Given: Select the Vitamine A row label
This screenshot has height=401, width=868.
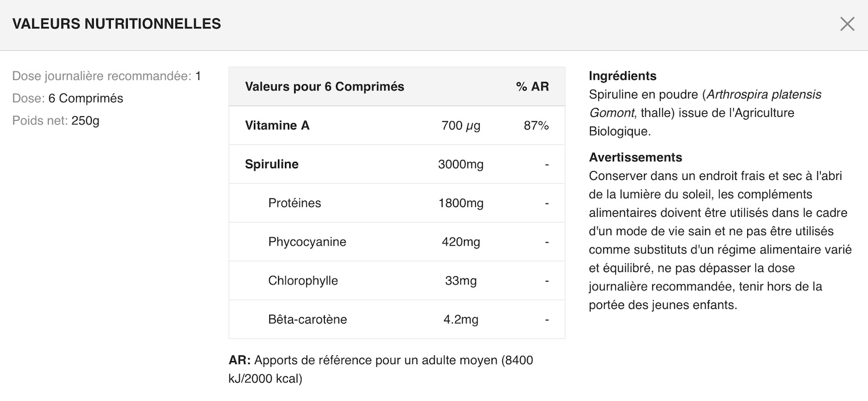Looking at the screenshot, I should click(x=277, y=125).
